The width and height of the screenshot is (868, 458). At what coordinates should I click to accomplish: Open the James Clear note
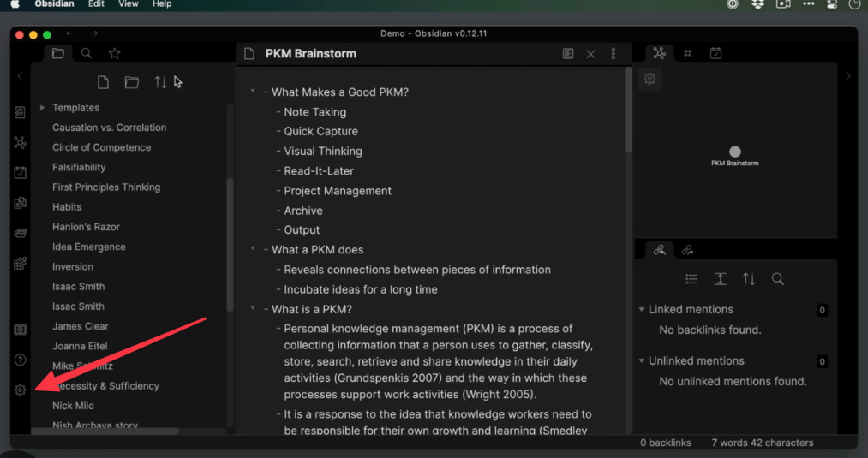click(81, 327)
